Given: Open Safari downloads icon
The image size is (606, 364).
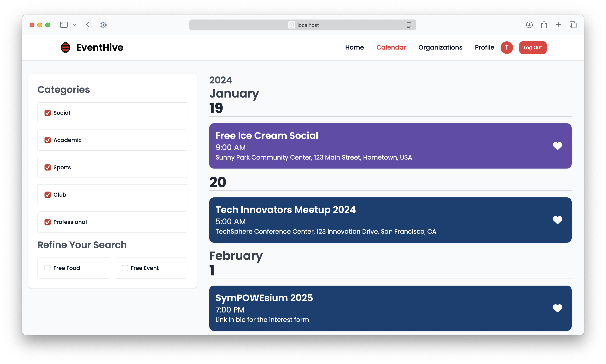Looking at the screenshot, I should (529, 25).
